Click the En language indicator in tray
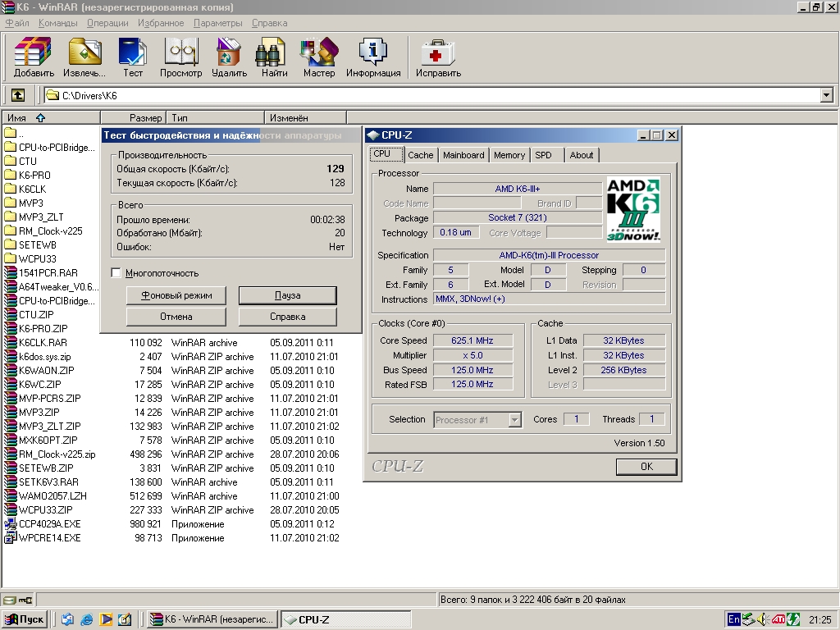Screen dimensions: 840x630 point(733,619)
